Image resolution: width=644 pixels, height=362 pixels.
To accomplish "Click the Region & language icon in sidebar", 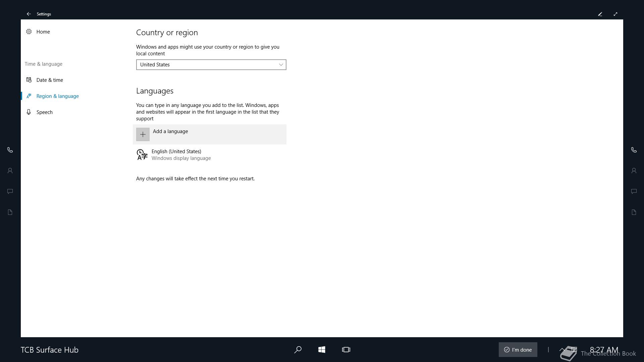I will pyautogui.click(x=29, y=96).
